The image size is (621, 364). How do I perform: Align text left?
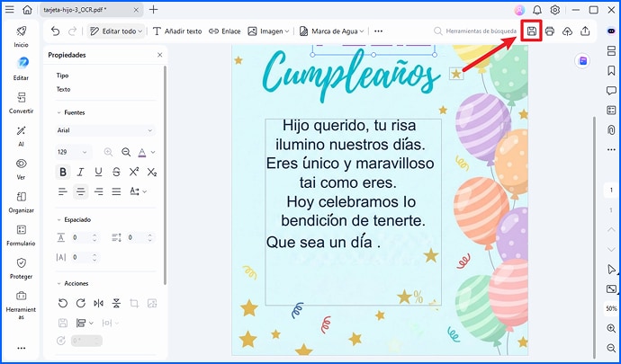(63, 191)
